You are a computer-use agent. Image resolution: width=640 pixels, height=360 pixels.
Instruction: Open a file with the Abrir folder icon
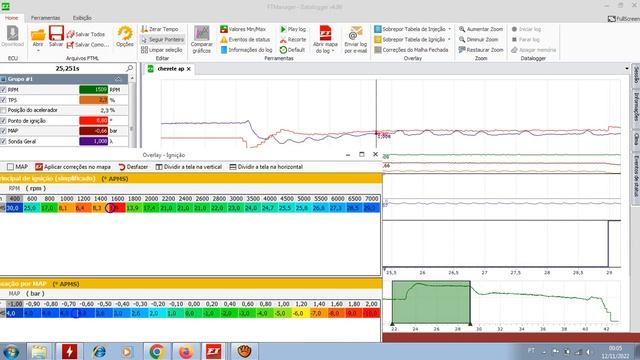(x=38, y=36)
